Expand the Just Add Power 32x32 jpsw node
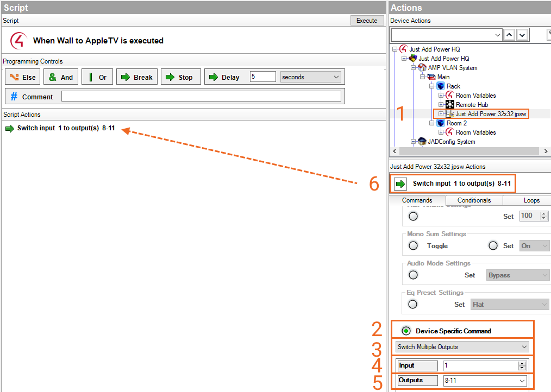 [x=441, y=114]
